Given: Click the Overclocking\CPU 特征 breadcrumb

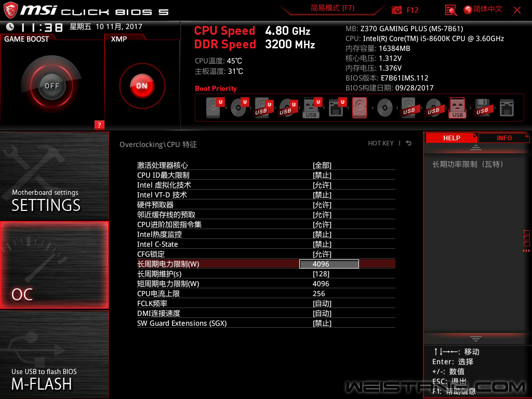Looking at the screenshot, I should click(x=158, y=144).
